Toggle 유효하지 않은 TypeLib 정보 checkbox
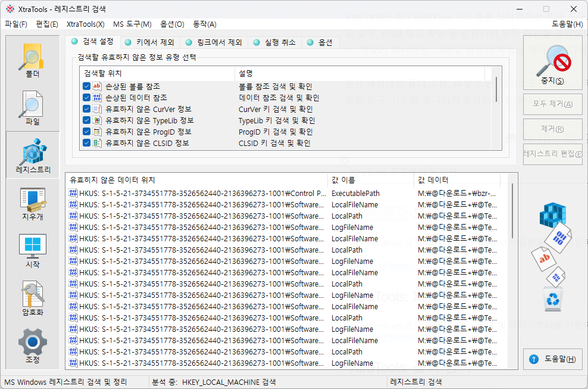Image resolution: width=588 pixels, height=389 pixels. click(x=87, y=120)
